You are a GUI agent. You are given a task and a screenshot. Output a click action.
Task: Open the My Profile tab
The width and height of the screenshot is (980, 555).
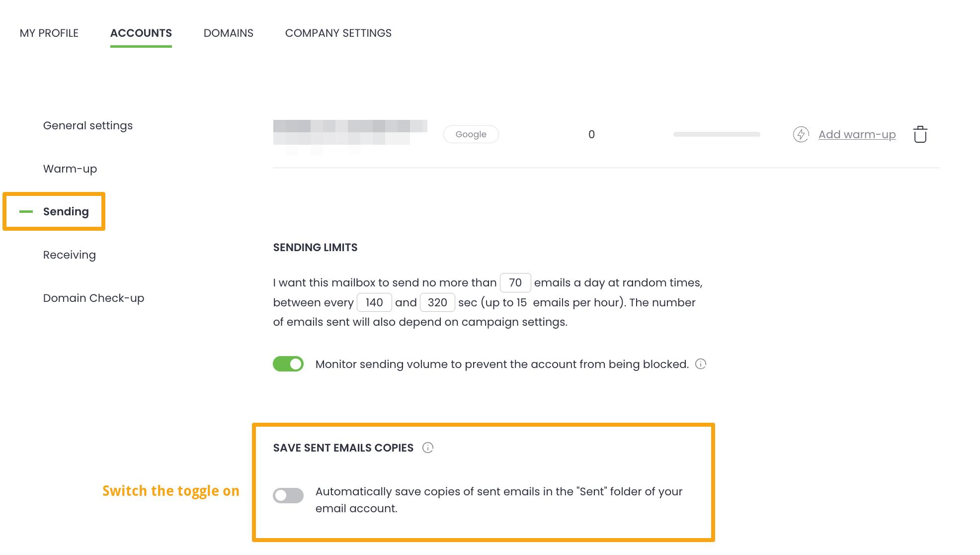click(x=49, y=33)
